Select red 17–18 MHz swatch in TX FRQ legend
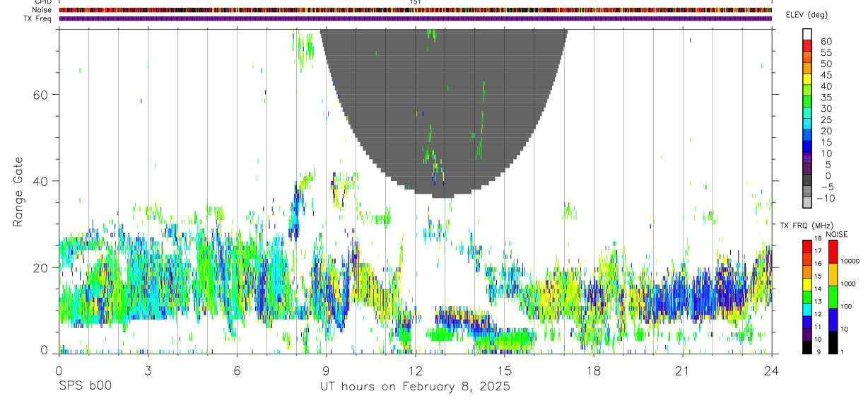868x401 pixels. click(807, 246)
